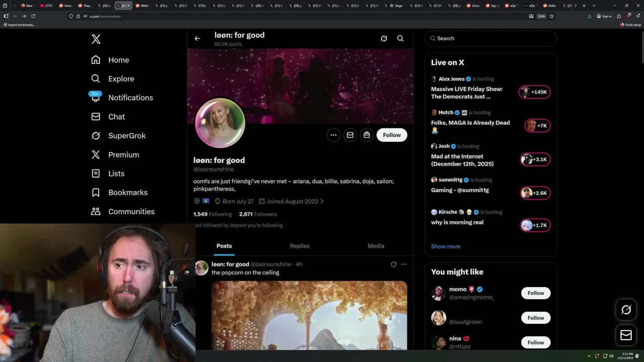Click Show more under Live on X
This screenshot has height=362, width=644.
pyautogui.click(x=446, y=246)
